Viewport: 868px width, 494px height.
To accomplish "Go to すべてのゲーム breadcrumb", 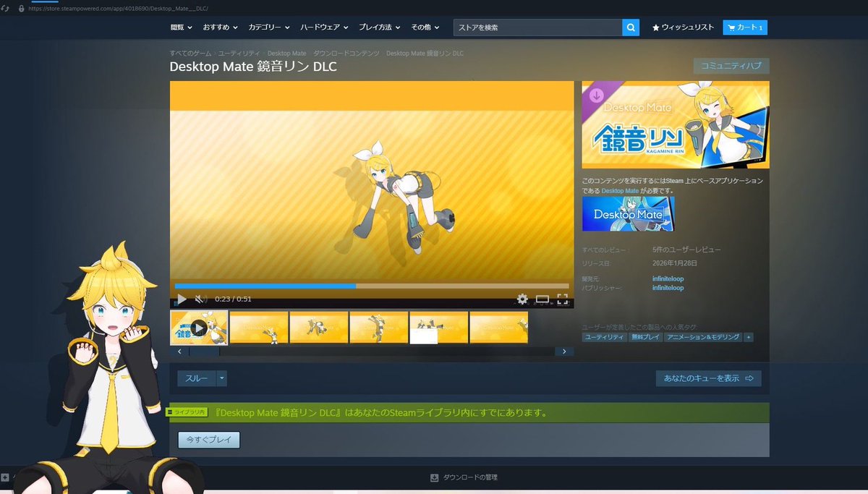I will tap(191, 54).
